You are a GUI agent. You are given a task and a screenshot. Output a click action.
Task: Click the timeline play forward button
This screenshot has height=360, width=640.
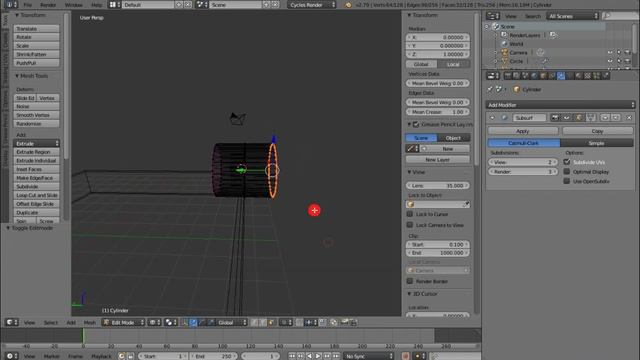point(318,356)
